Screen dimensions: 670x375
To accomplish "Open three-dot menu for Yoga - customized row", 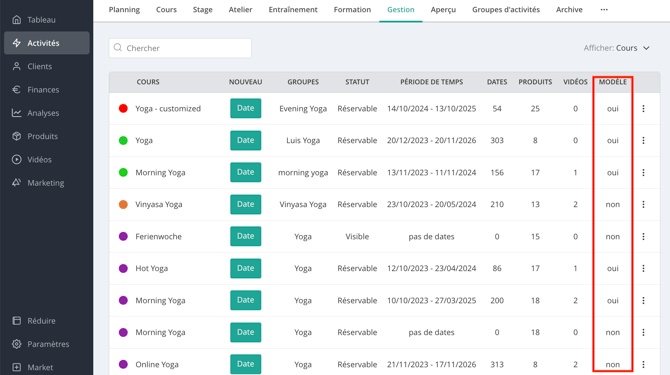I will (x=644, y=108).
